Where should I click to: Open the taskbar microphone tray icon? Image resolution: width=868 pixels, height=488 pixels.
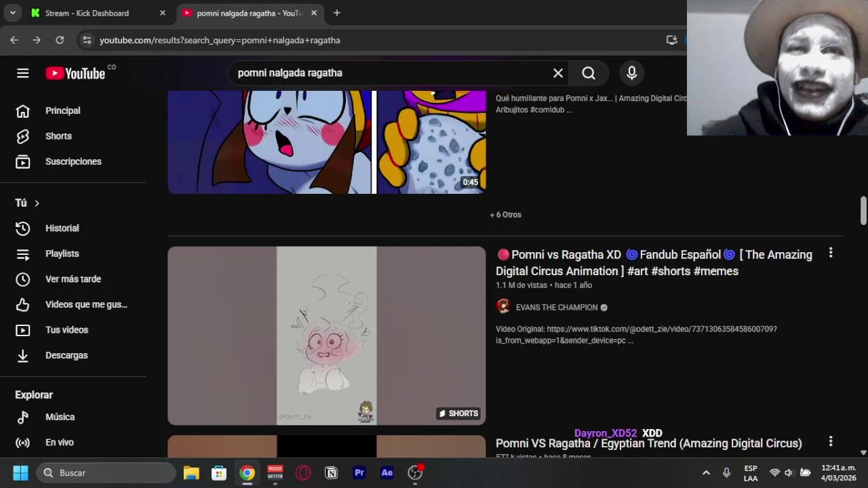(726, 472)
